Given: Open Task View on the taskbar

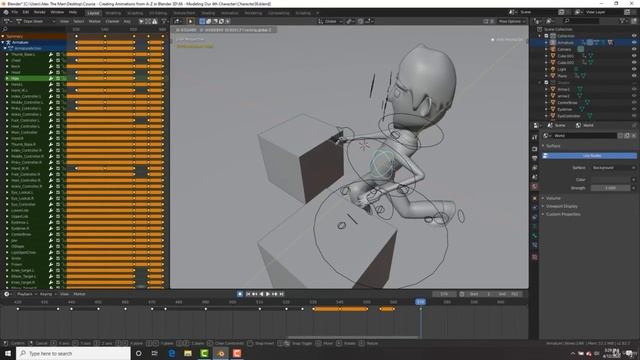Looking at the screenshot, I should [x=155, y=353].
